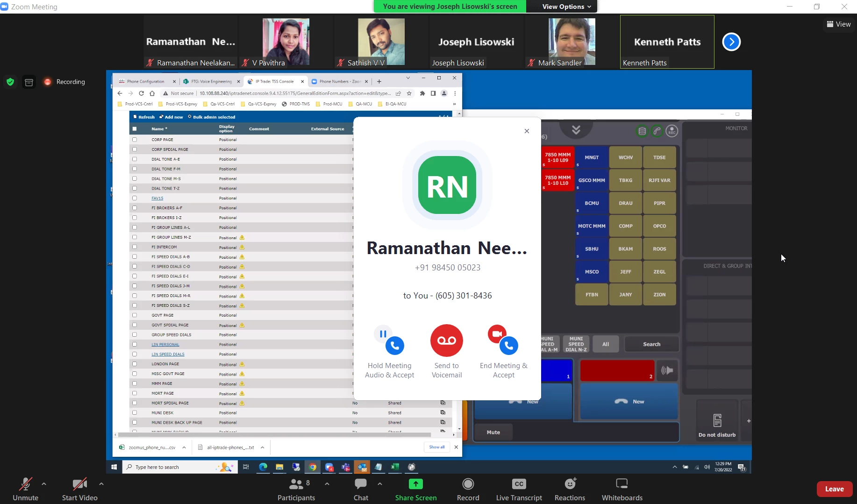
Task: Open the FAV15 link
Action: pos(157,198)
